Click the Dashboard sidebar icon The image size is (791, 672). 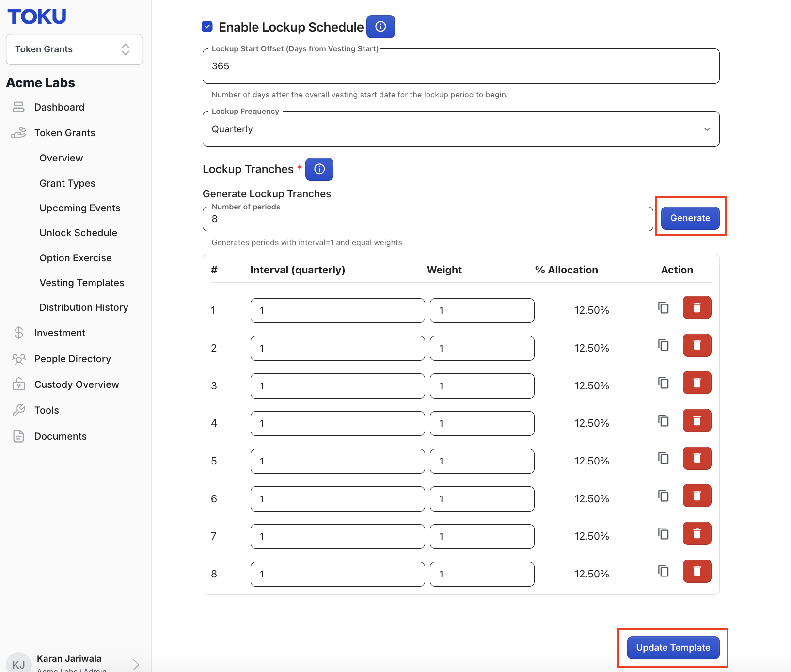tap(18, 107)
